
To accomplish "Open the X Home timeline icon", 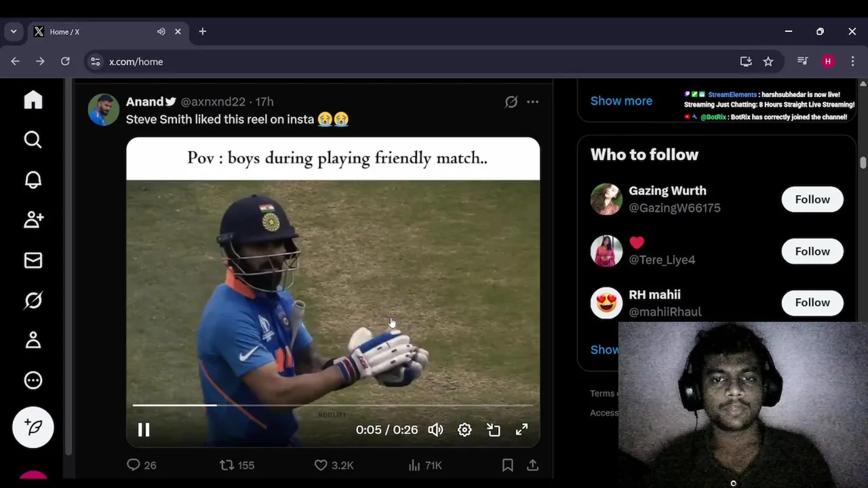I will [33, 100].
